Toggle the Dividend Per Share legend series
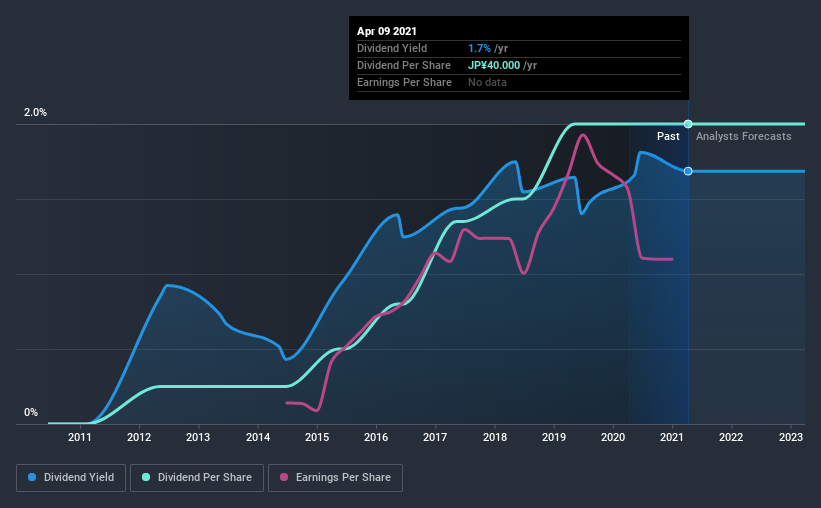 coord(196,478)
